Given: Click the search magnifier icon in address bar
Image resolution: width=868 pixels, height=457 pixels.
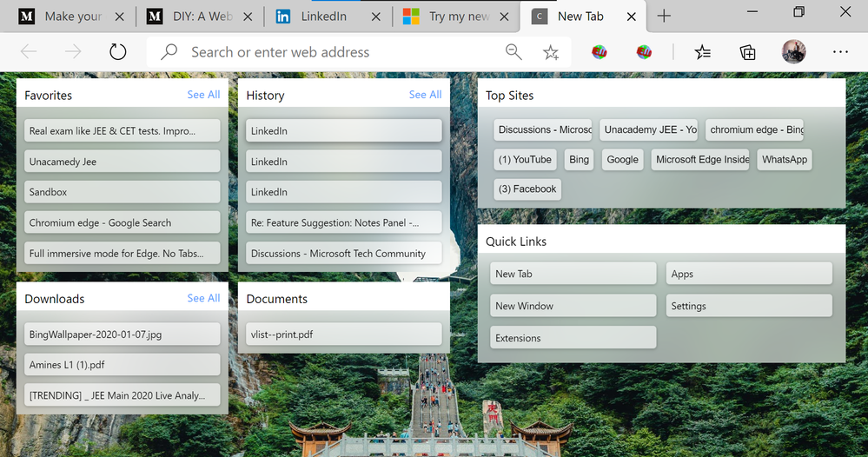Looking at the screenshot, I should [x=169, y=52].
